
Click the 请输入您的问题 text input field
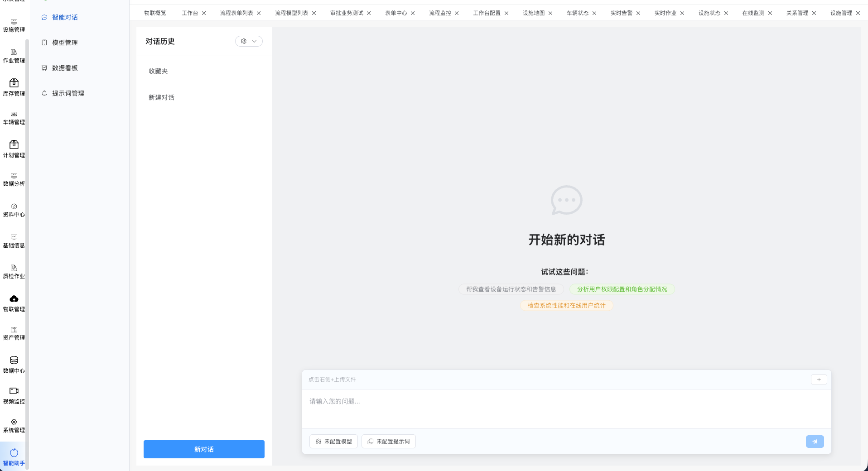pos(566,408)
